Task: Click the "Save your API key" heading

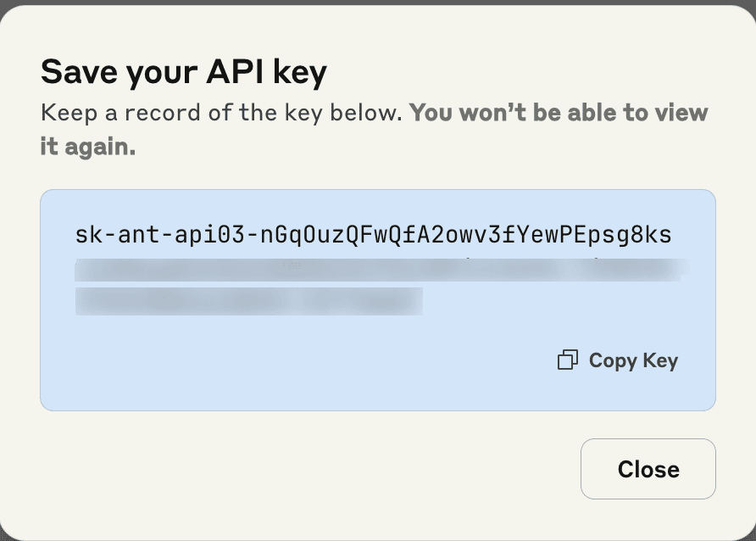Action: pyautogui.click(x=184, y=72)
